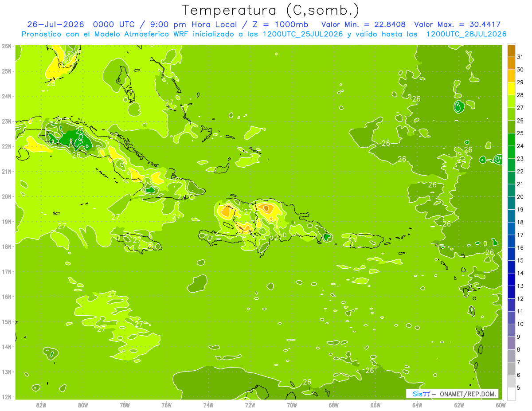Pick the colorbar swatch between 26 and 27
Viewport: 532px width, 411px height.
click(x=511, y=114)
